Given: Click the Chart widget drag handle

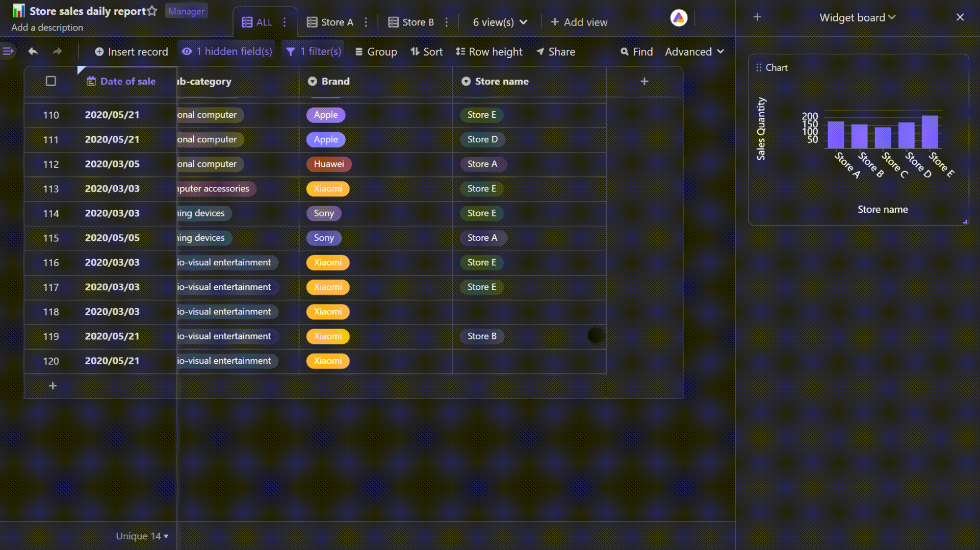Looking at the screenshot, I should pos(759,67).
